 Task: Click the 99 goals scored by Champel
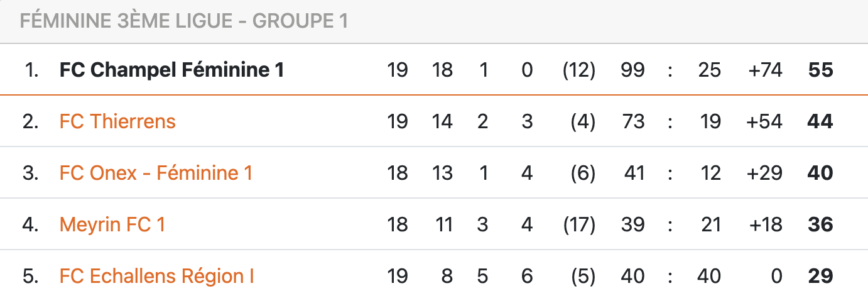pos(632,70)
